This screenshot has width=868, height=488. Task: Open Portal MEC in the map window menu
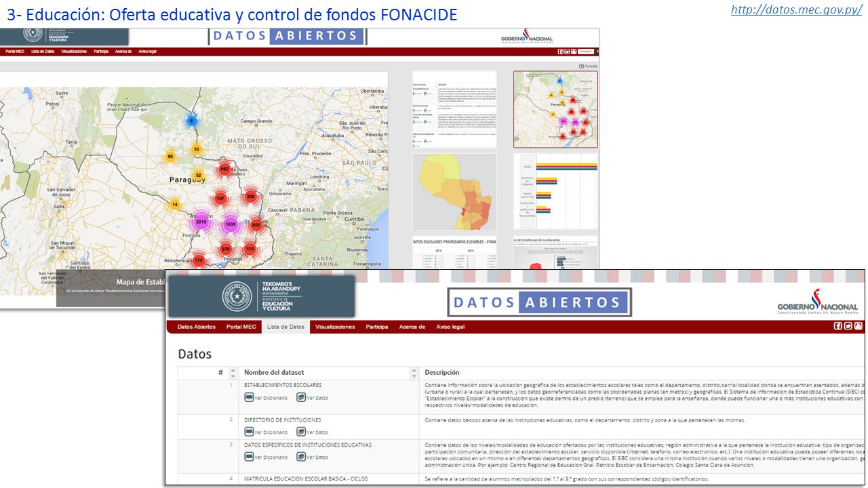point(15,52)
